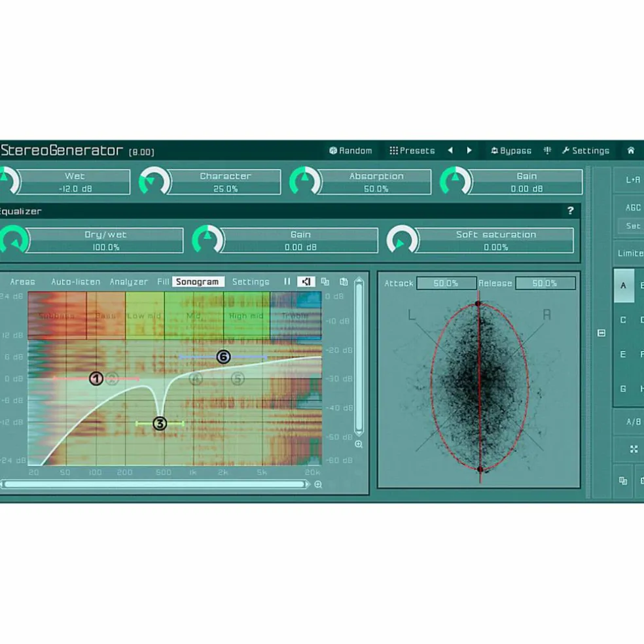Click the Absorption value 50.0%

coord(376,189)
